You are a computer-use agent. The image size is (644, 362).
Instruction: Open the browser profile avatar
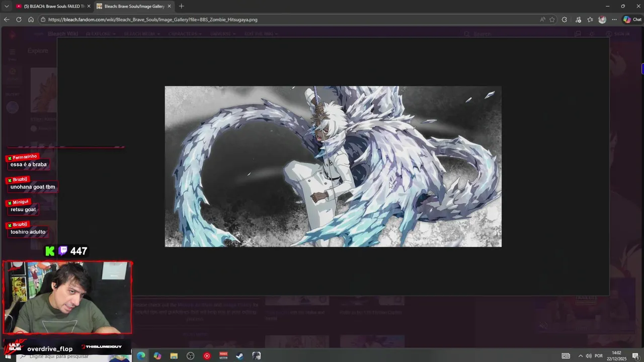[x=602, y=20]
